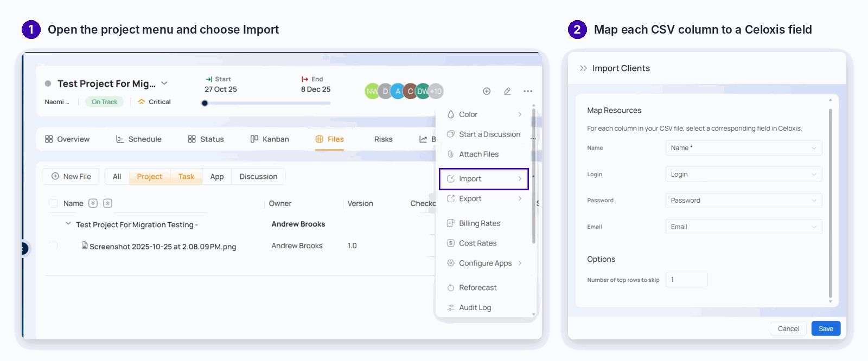Click the Screenshot png file icon
868x361 pixels.
click(x=85, y=246)
